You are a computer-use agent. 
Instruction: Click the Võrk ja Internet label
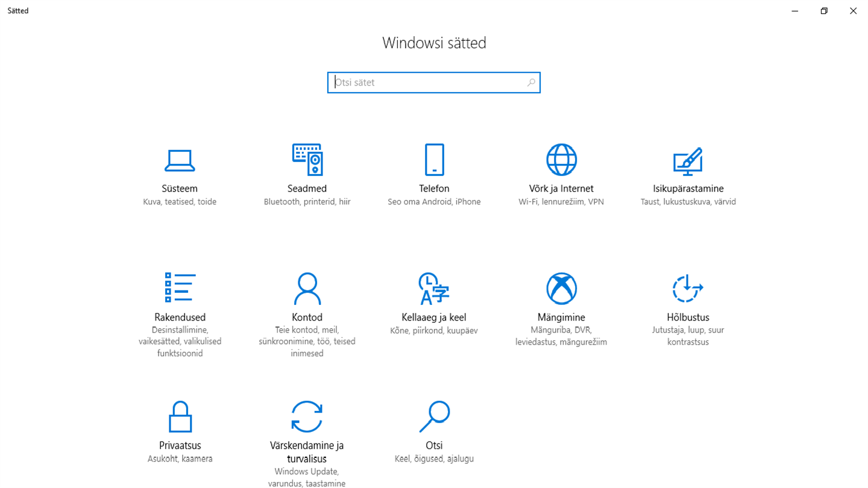pos(561,189)
